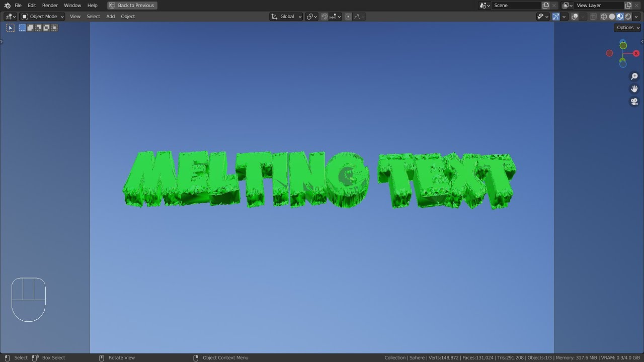Viewport: 644px width, 362px height.
Task: Open the Options dropdown
Action: (x=627, y=28)
